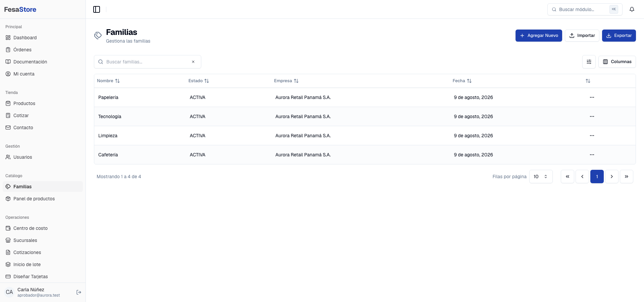This screenshot has height=302, width=644.
Task: Click the Familias tag icon in page header
Action: (x=98, y=36)
